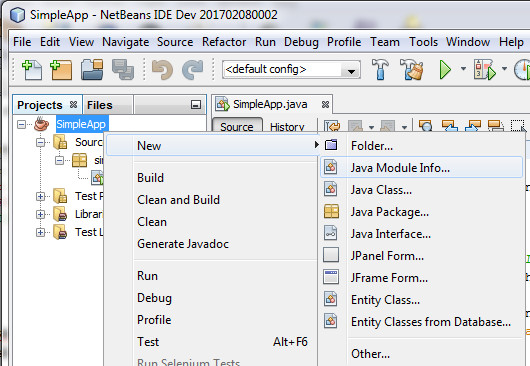Click the Source view button
The width and height of the screenshot is (530, 366).
coord(237,127)
